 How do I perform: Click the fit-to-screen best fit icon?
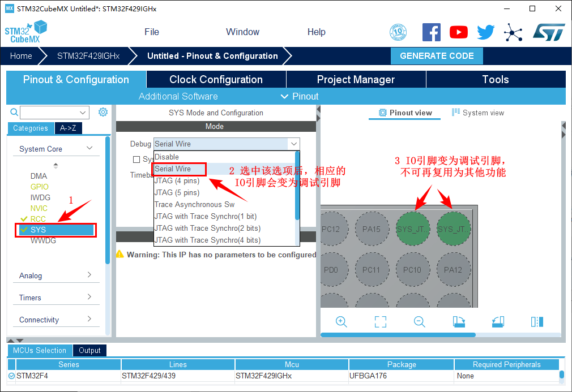tap(381, 322)
